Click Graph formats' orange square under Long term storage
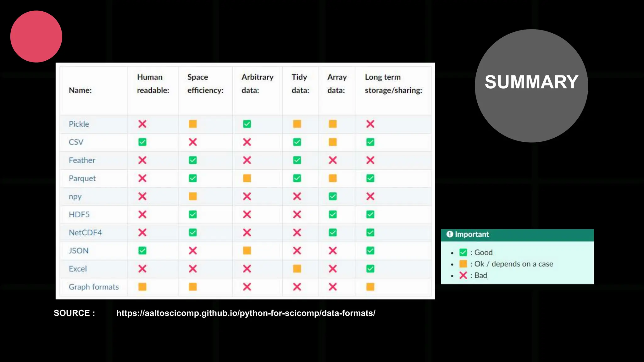The image size is (644, 362). 370,287
